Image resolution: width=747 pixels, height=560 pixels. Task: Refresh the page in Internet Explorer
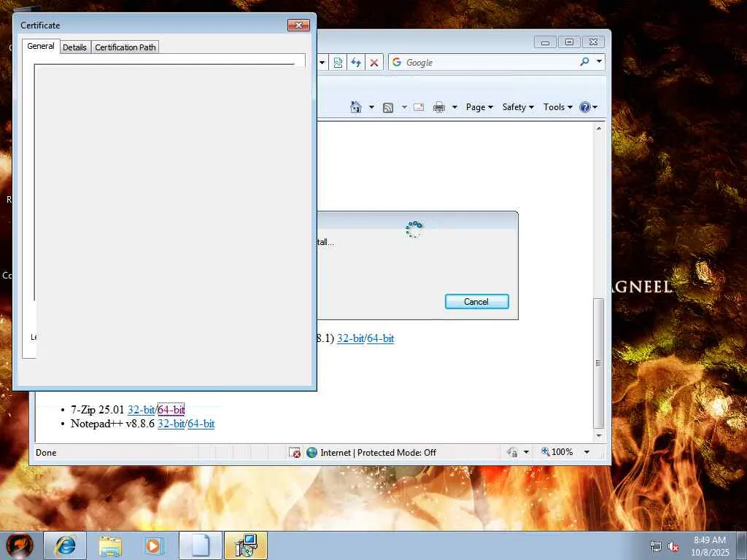coord(356,63)
